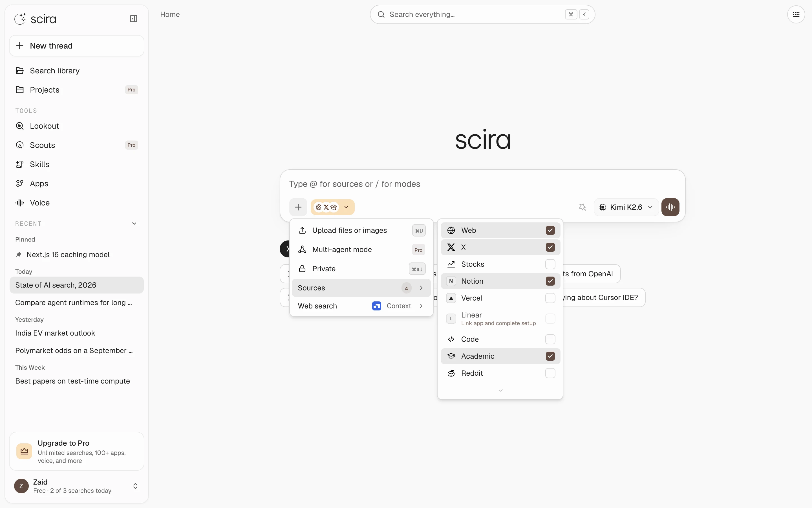This screenshot has height=508, width=812.
Task: Select Private mode option
Action: click(x=361, y=269)
